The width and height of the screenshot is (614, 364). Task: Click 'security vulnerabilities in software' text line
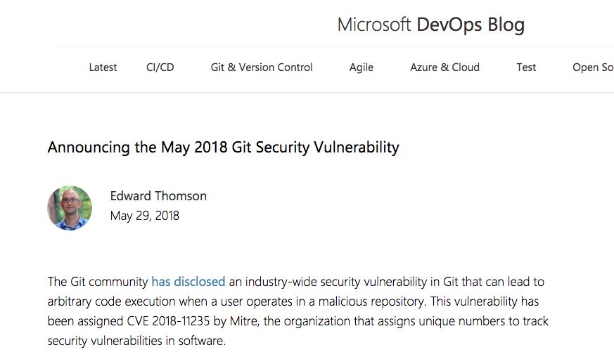click(136, 341)
